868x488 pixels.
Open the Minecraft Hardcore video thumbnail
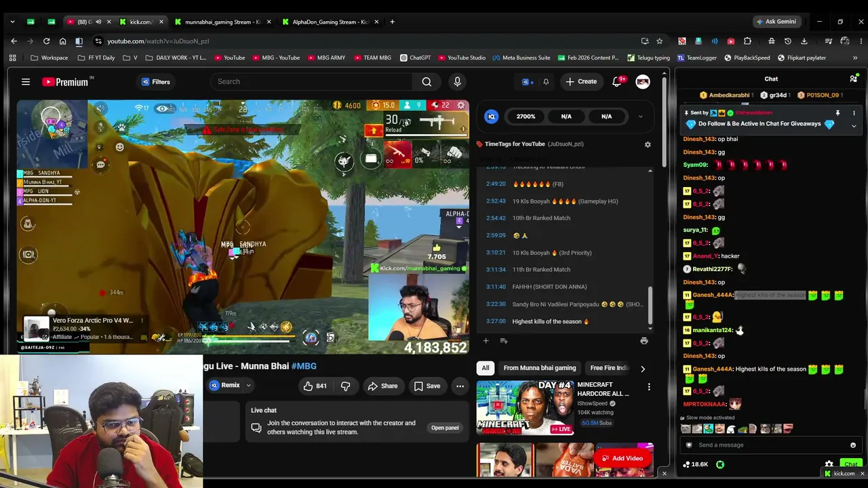[525, 407]
